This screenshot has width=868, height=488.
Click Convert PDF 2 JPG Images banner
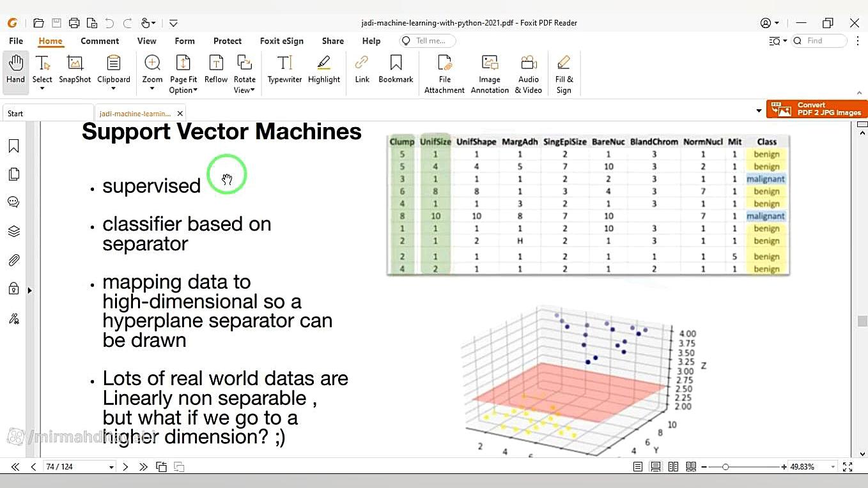[817, 109]
